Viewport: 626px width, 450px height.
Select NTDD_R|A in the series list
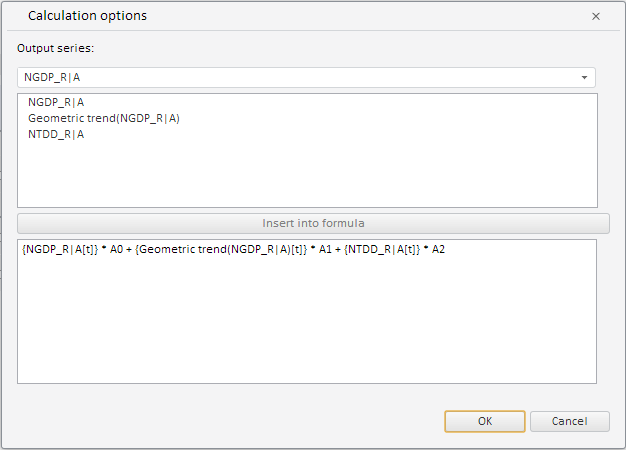pyautogui.click(x=56, y=134)
